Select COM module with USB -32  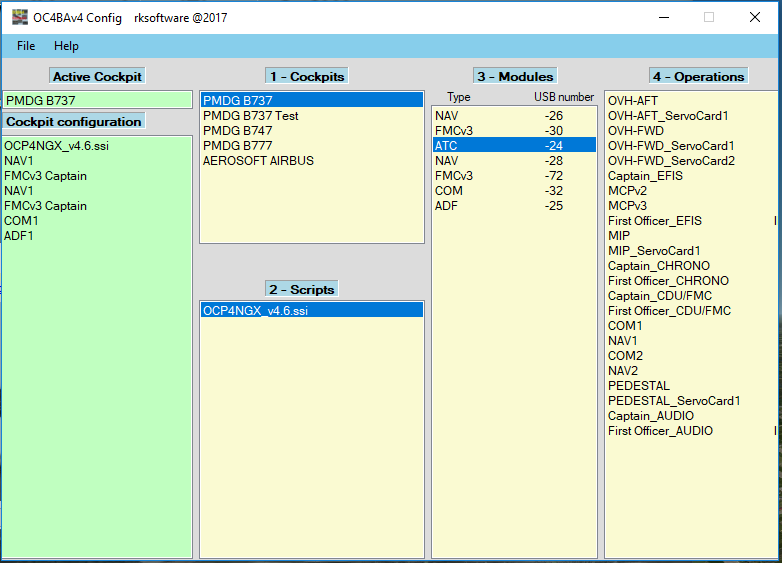click(513, 191)
